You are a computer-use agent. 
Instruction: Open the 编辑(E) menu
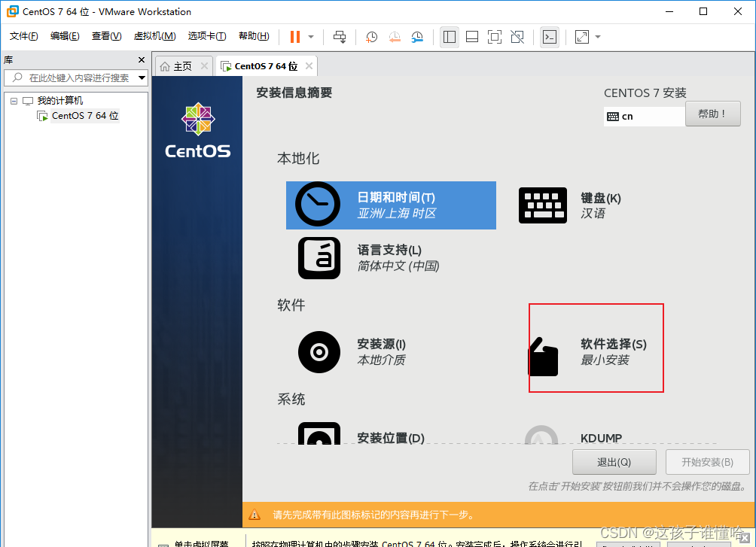click(x=65, y=36)
